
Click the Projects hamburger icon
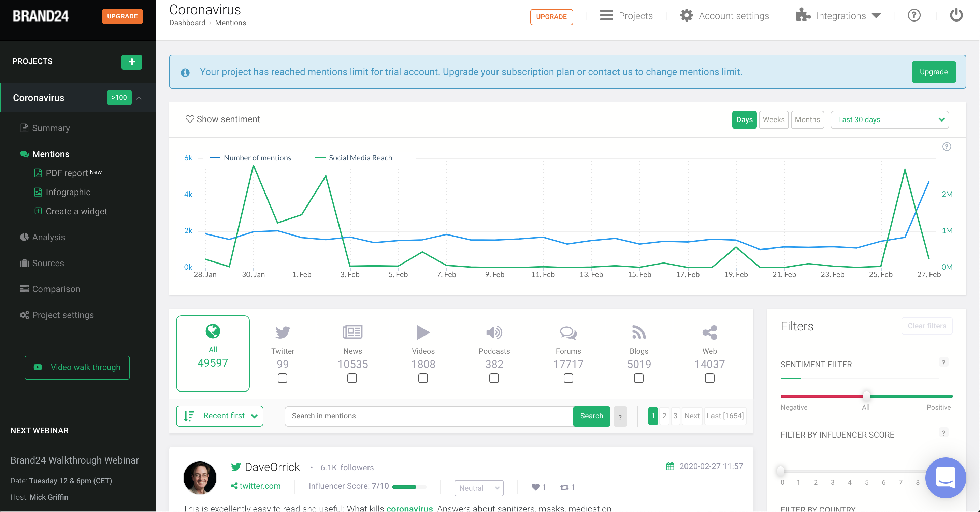pyautogui.click(x=606, y=16)
